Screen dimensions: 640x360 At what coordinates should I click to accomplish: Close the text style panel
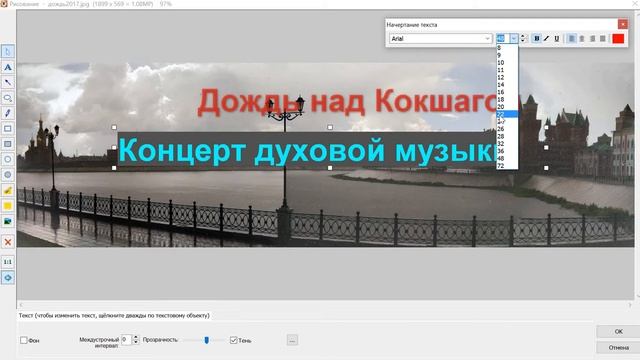click(622, 24)
